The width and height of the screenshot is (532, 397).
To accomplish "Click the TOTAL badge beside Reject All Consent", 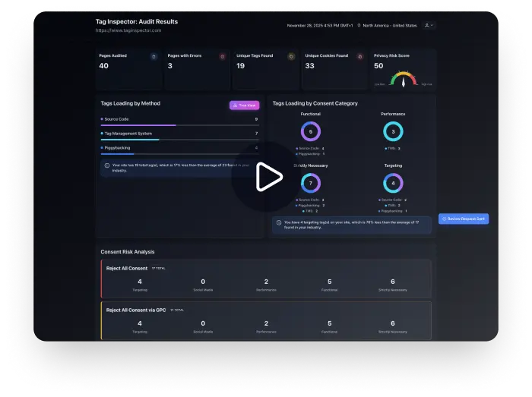I will click(158, 268).
